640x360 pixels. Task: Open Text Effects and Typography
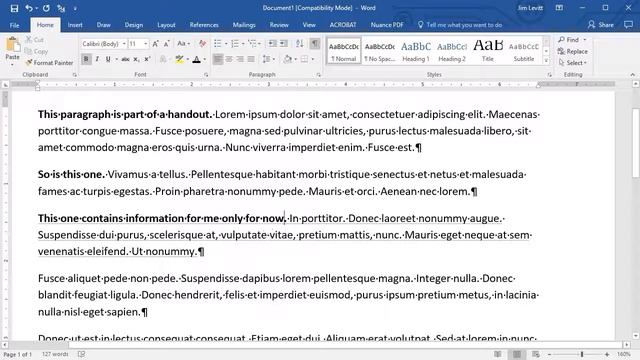coord(163,60)
